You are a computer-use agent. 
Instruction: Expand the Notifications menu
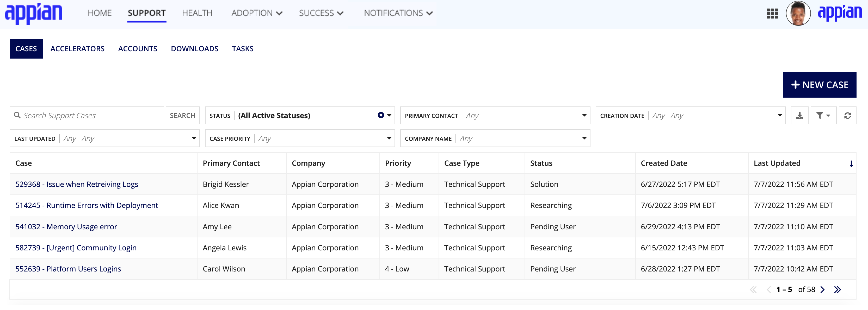pos(398,13)
